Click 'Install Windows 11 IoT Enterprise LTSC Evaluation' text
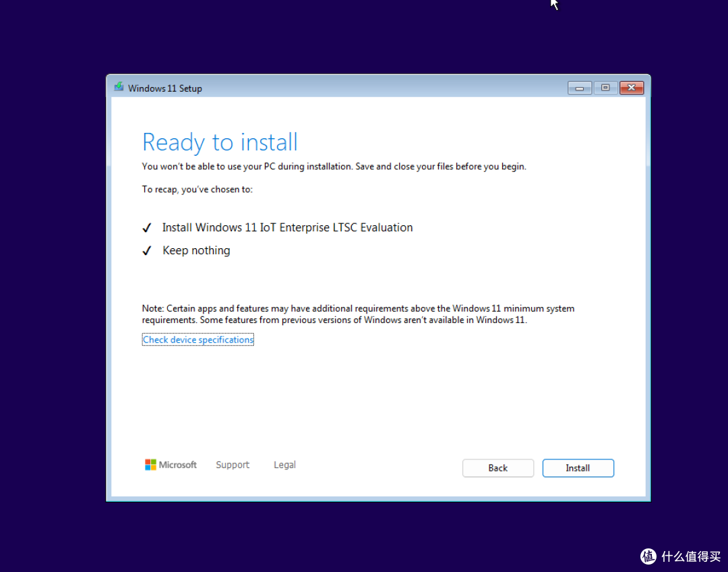 (287, 228)
